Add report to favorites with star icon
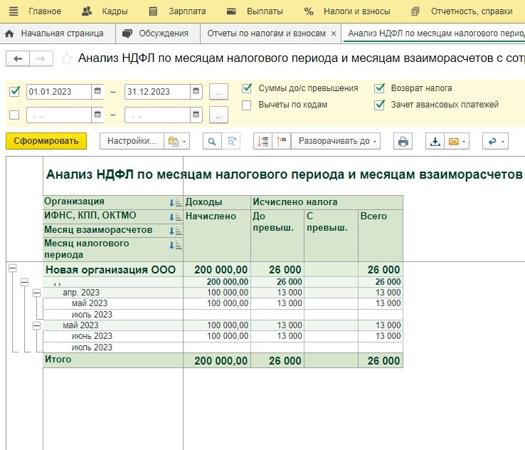The width and height of the screenshot is (525, 450). coord(67,59)
